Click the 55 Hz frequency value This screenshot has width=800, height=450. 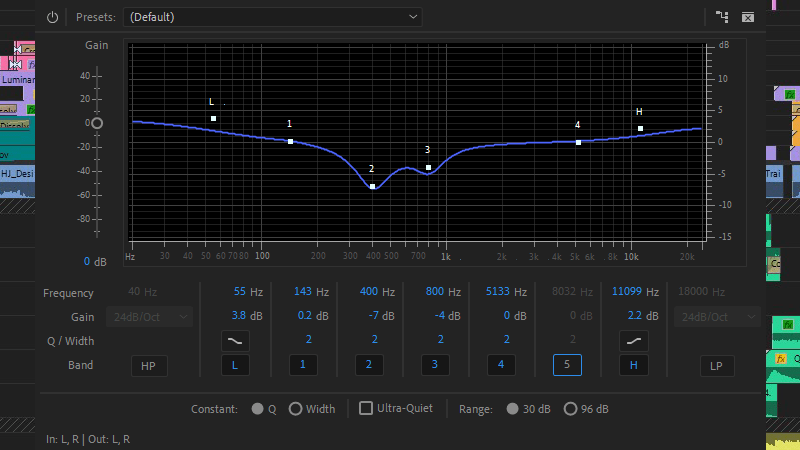coord(240,291)
